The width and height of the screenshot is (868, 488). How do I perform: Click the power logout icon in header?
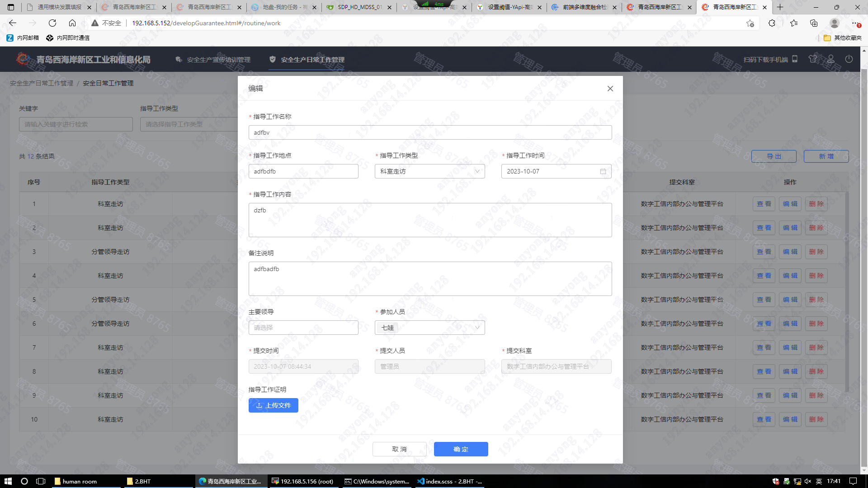[849, 59]
